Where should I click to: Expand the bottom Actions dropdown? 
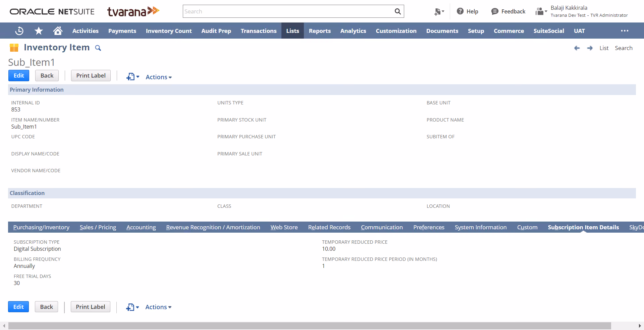coord(158,307)
